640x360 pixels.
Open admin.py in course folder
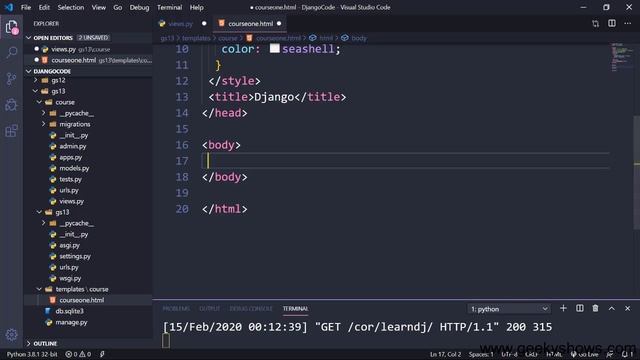click(x=73, y=146)
